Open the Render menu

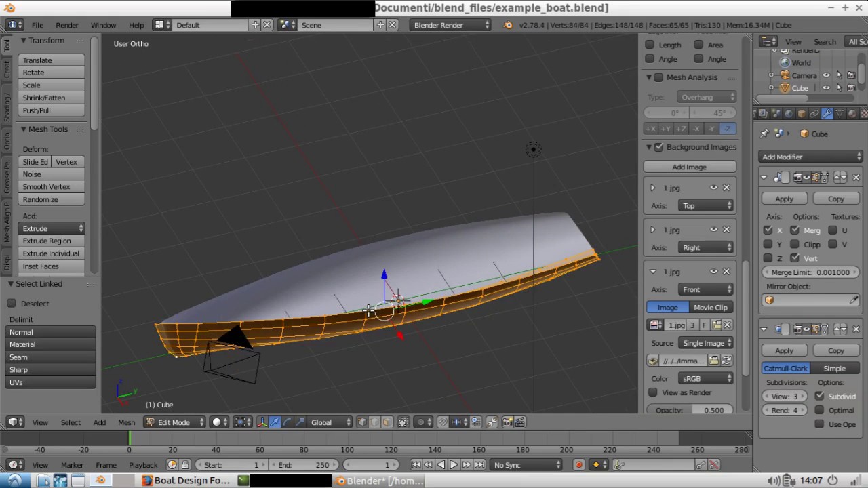click(66, 25)
